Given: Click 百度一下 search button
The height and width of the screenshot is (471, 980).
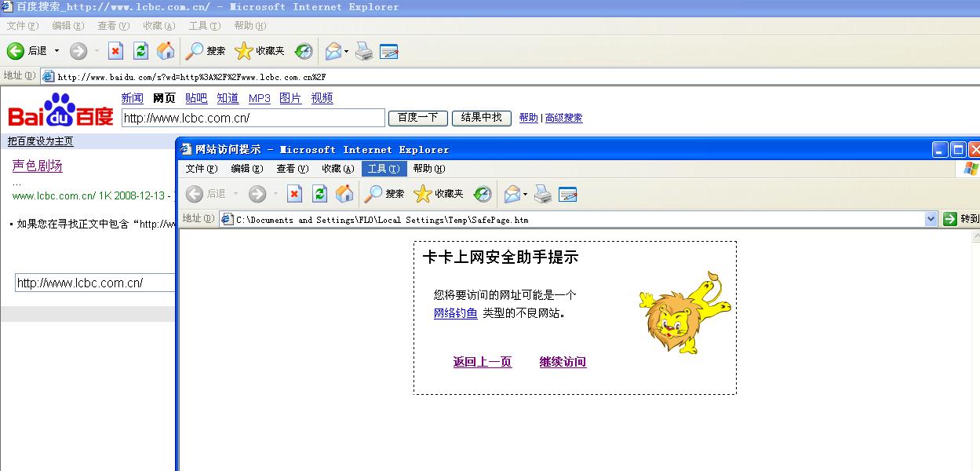Looking at the screenshot, I should tap(418, 118).
